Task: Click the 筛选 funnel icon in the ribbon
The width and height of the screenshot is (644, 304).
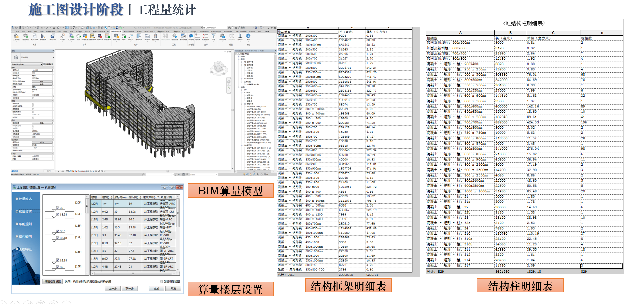Action: pyautogui.click(x=213, y=37)
